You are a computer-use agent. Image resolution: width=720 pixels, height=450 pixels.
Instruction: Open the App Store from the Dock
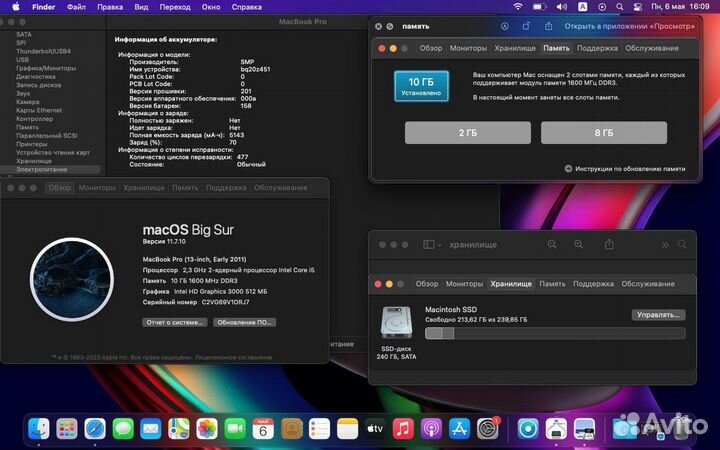[459, 429]
